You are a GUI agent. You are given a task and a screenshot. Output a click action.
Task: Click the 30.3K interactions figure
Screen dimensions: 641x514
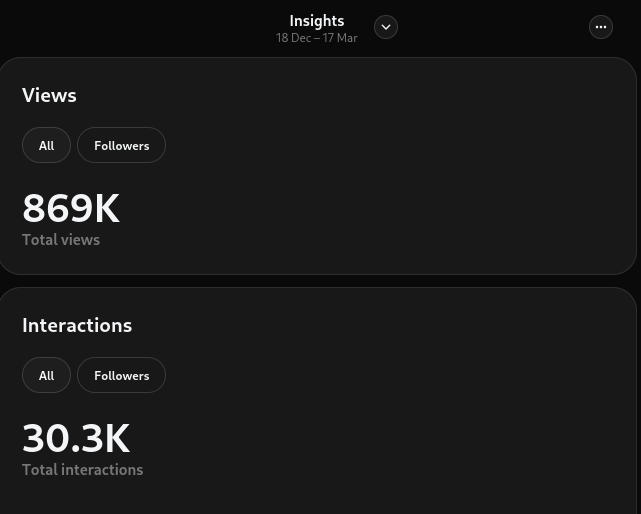click(76, 438)
